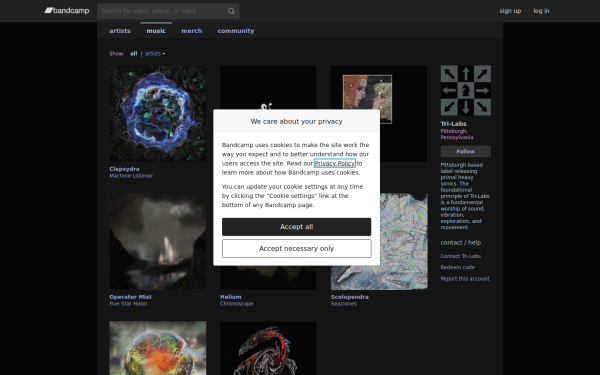Open the Clepsydra album cover

click(158, 113)
